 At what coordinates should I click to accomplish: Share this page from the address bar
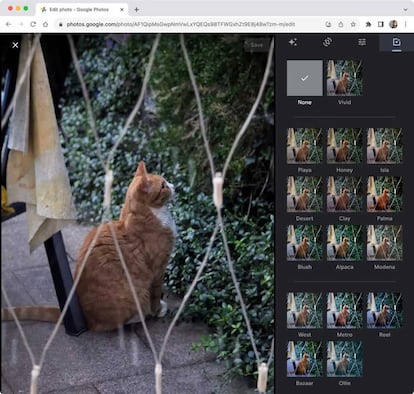tap(341, 24)
